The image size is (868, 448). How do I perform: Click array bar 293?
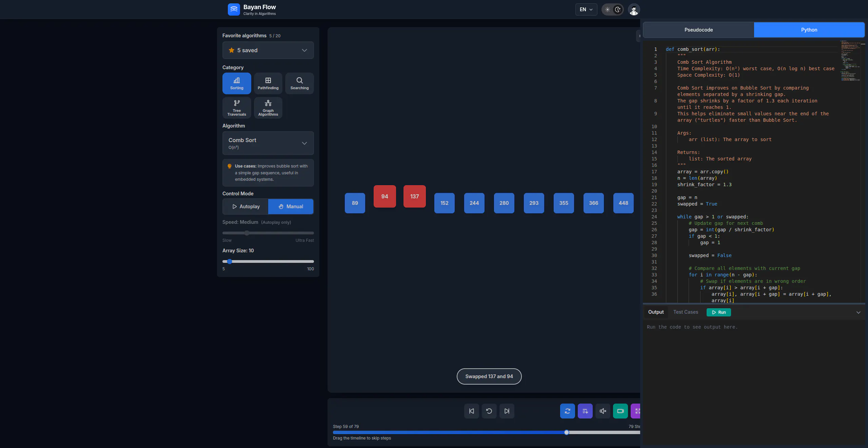[x=534, y=203]
